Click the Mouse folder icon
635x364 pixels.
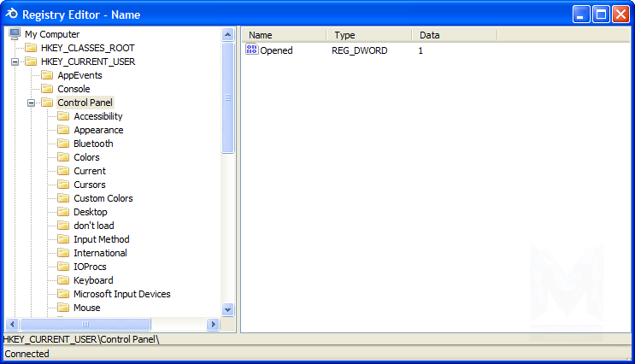click(x=63, y=308)
